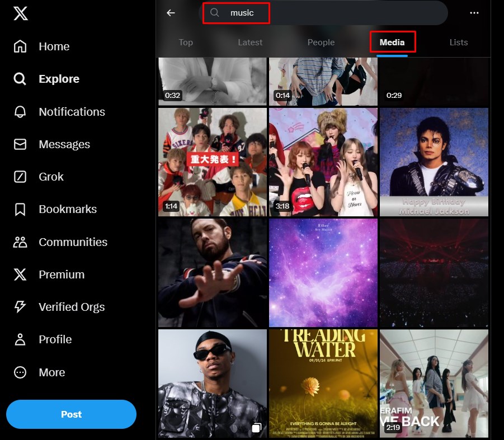Switch to the Lists tab
This screenshot has width=504, height=440.
(459, 42)
